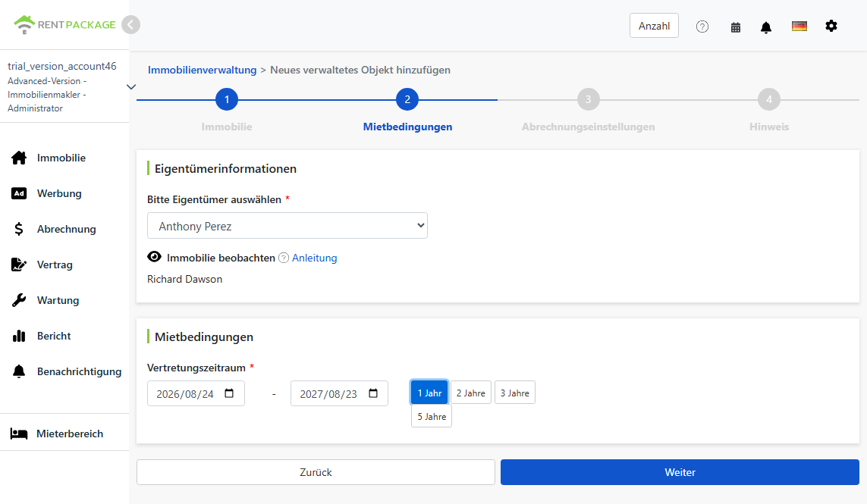Collapse the sidebar with the arrow button
This screenshot has width=867, height=504.
pos(130,25)
